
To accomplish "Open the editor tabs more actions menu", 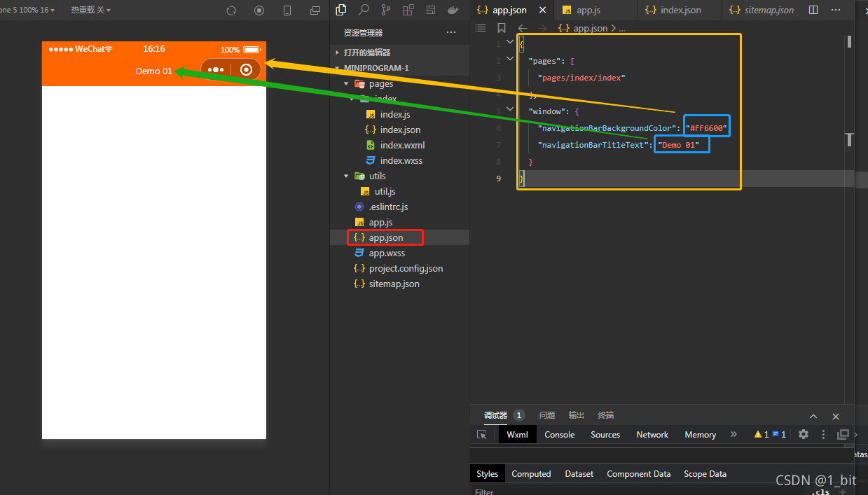I will coord(835,10).
